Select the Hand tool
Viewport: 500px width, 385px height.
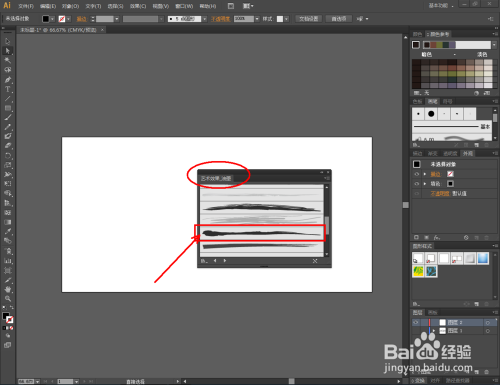(x=7, y=289)
